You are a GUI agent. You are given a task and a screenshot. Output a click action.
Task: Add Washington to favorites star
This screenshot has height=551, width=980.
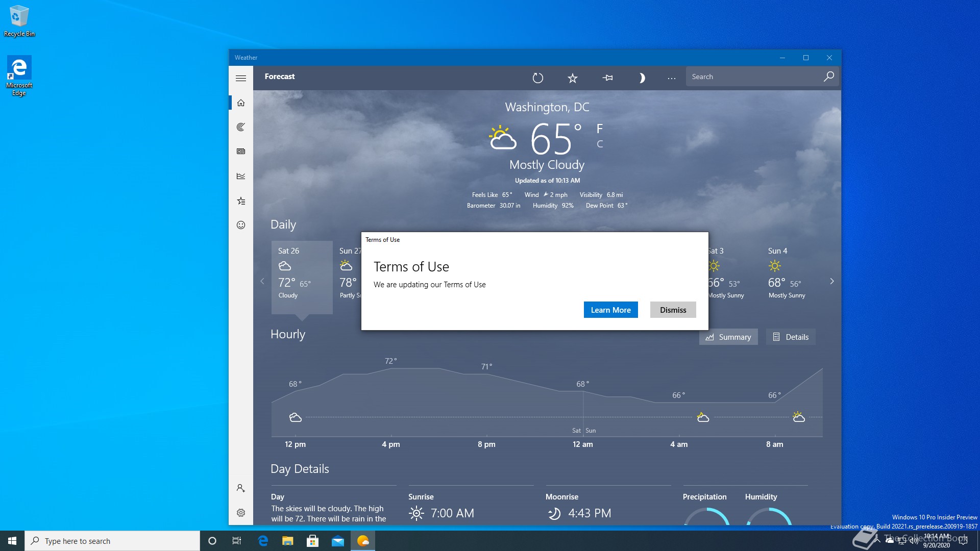point(573,78)
